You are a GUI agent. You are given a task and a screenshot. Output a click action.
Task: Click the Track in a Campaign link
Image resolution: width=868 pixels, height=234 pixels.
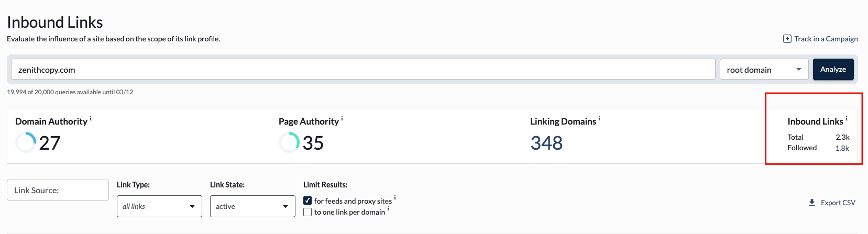[826, 39]
